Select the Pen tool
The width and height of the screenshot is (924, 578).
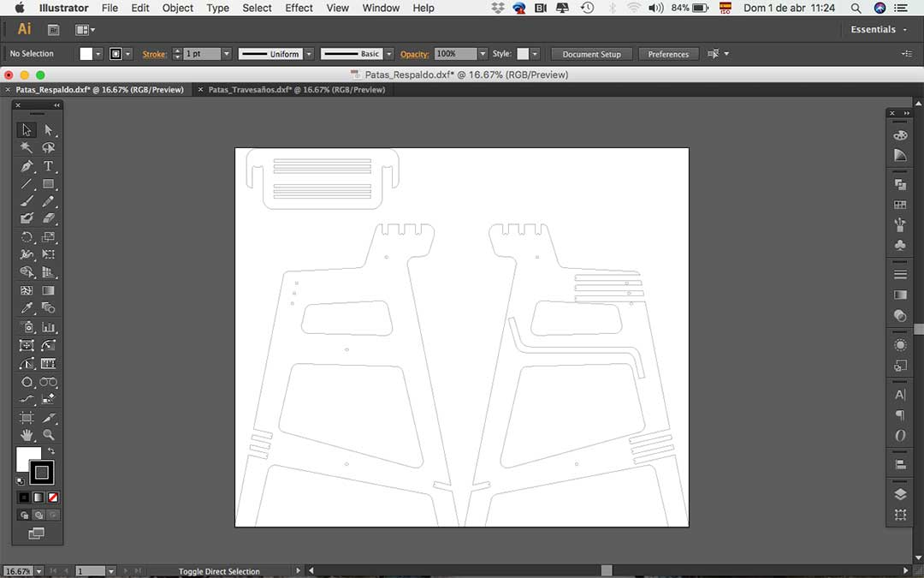pyautogui.click(x=27, y=166)
